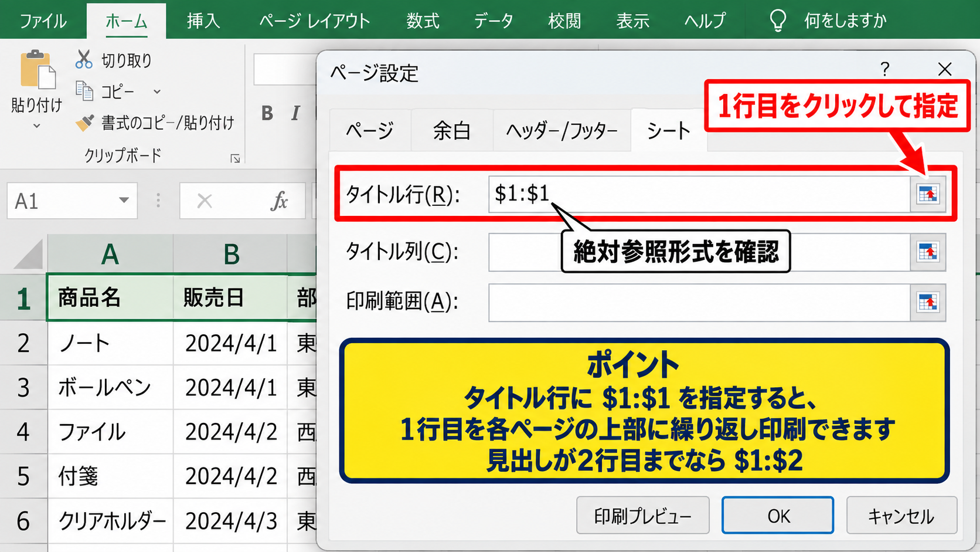
Task: Open the Clipboard group dialog launcher
Action: coord(235,158)
